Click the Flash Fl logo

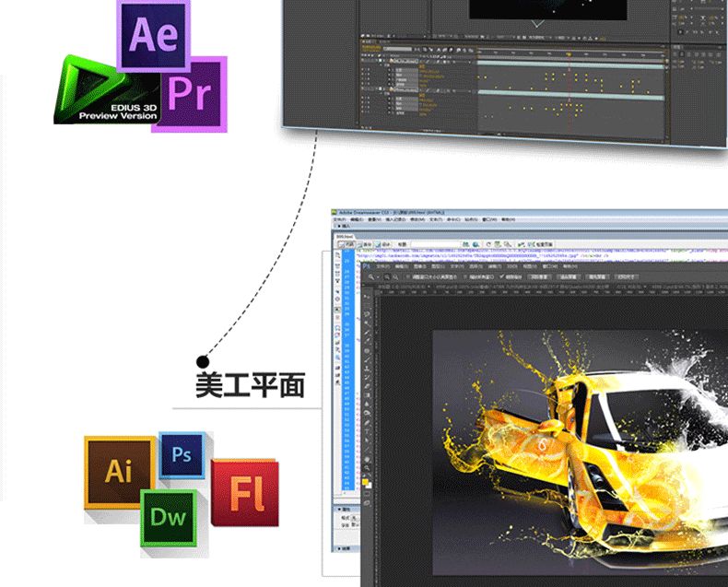[245, 492]
